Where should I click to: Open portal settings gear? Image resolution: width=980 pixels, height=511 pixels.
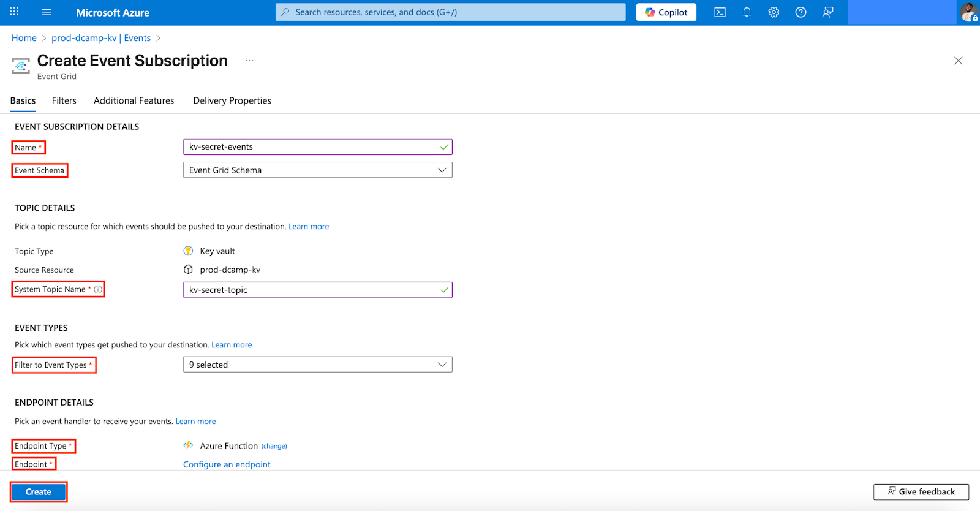click(x=774, y=12)
